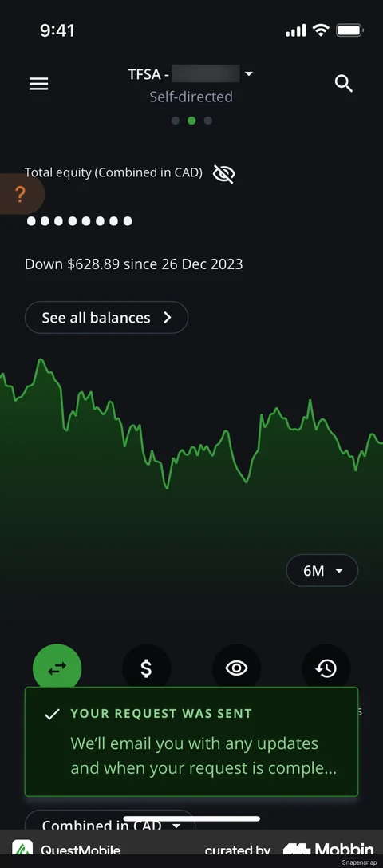383x868 pixels.
Task: Tap the Self-directed account label
Action: click(x=191, y=97)
